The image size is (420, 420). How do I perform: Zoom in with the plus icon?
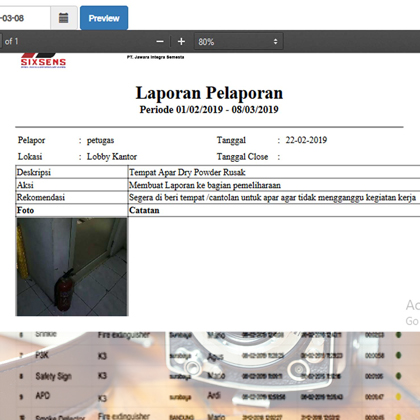point(181,42)
